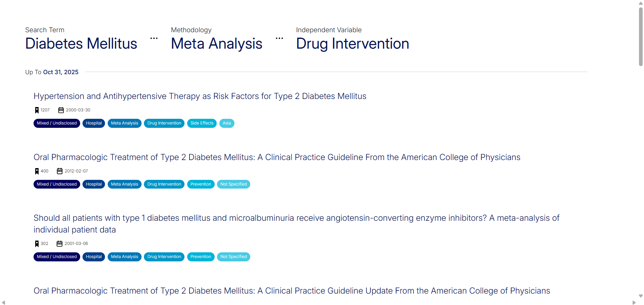Select the Drug Intervention variable heading
The height and width of the screenshot is (305, 644).
[353, 44]
